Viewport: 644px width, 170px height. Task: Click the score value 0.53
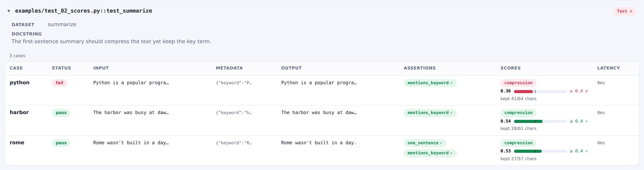click(x=505, y=151)
